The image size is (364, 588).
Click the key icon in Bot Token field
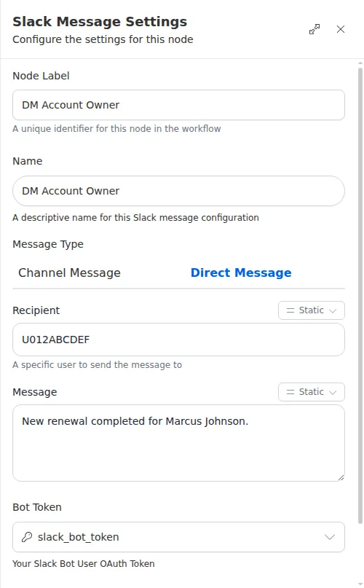pos(27,537)
